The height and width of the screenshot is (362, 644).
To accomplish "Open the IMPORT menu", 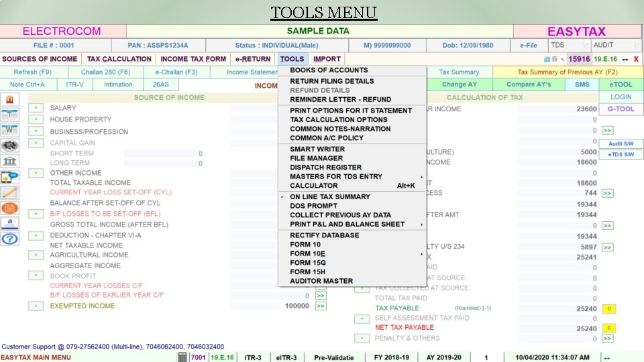I will coord(327,59).
